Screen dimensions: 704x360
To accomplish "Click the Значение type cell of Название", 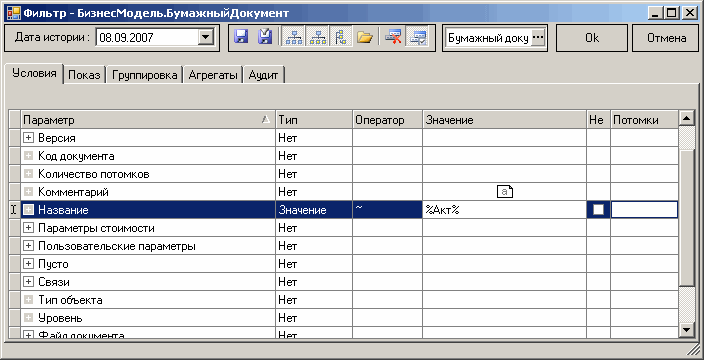I will [x=314, y=210].
